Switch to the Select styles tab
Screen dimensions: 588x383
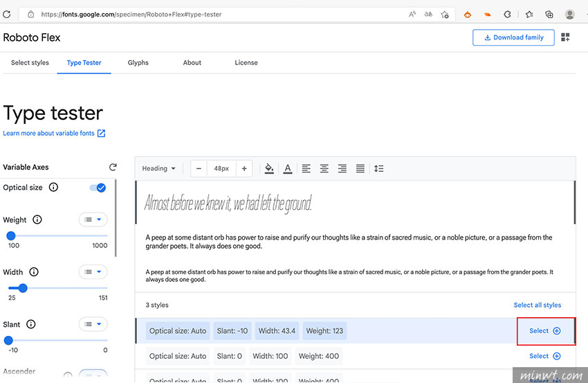click(30, 63)
